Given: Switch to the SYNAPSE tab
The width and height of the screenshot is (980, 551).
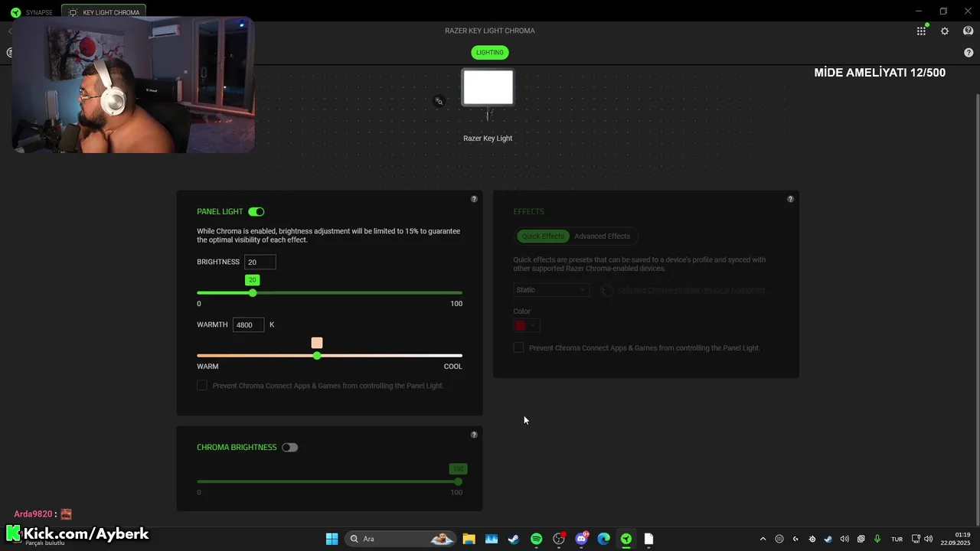Looking at the screenshot, I should (32, 12).
